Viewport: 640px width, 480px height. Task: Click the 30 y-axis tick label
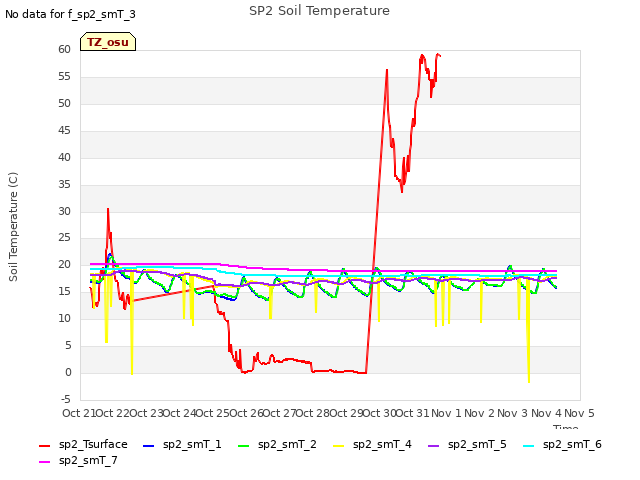(64, 211)
